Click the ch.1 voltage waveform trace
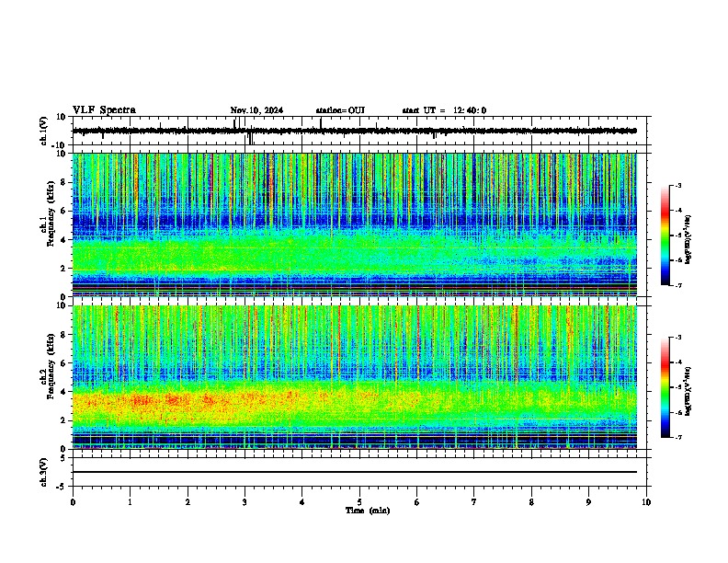 tap(355, 131)
